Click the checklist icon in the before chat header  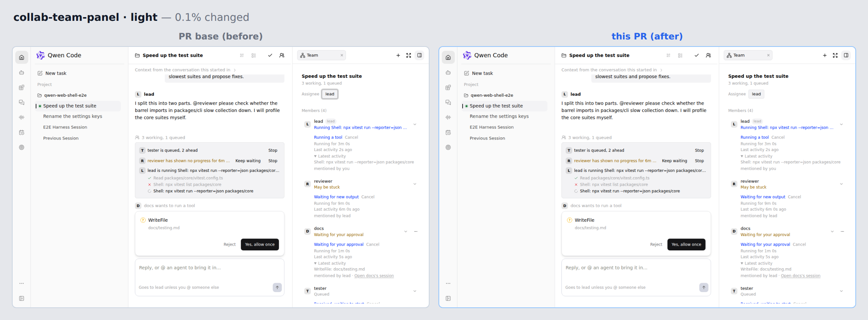[254, 55]
